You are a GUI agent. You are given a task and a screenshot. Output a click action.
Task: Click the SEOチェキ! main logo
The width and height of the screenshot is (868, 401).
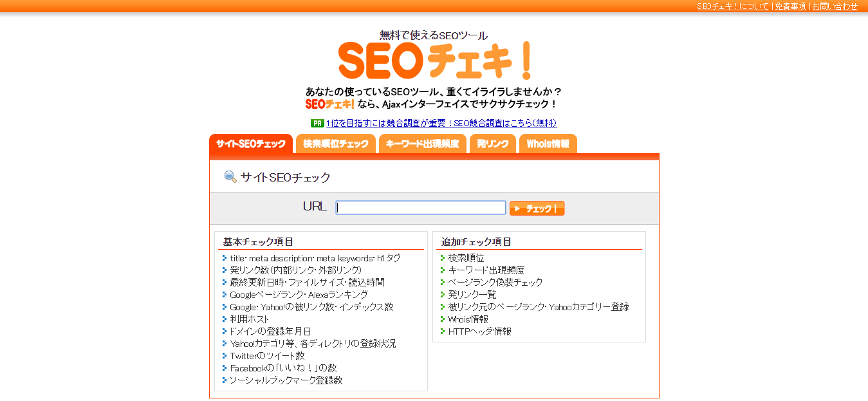pos(435,61)
